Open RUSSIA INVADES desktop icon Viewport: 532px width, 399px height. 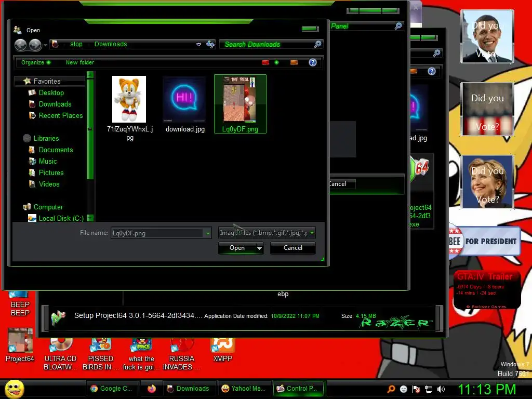pos(181,354)
